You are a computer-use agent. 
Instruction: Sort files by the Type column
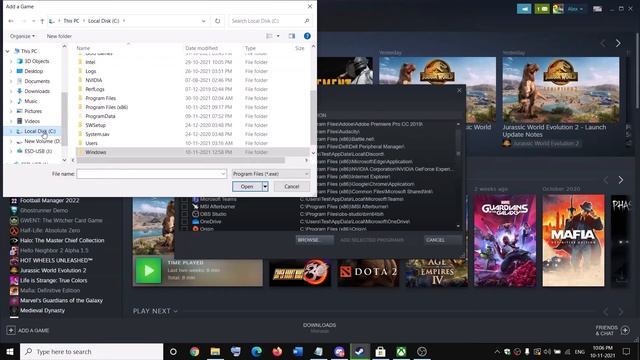tap(250, 48)
